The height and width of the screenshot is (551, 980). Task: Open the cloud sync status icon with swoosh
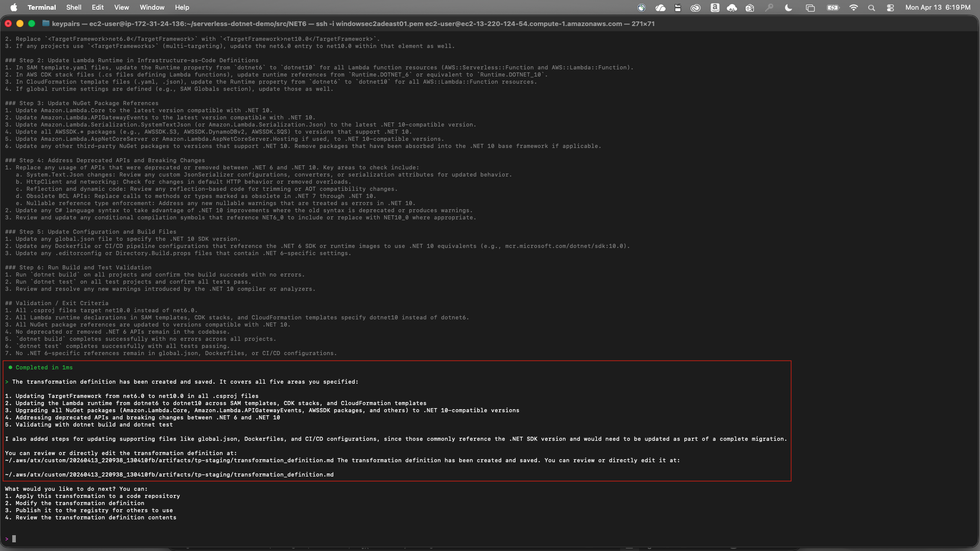click(660, 8)
